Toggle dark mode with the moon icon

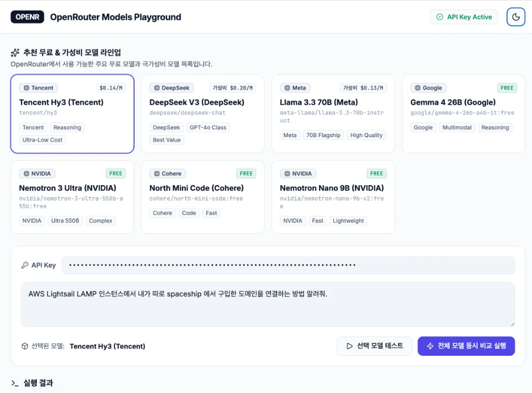coord(516,17)
